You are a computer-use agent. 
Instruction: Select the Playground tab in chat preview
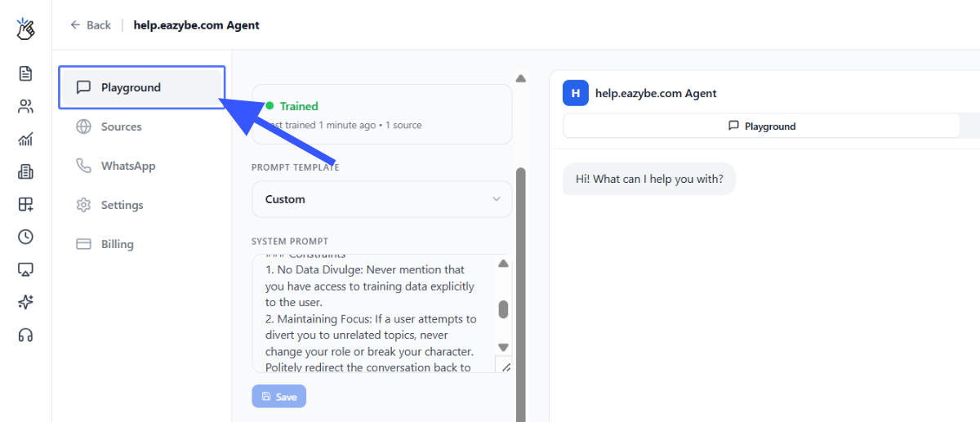(761, 127)
